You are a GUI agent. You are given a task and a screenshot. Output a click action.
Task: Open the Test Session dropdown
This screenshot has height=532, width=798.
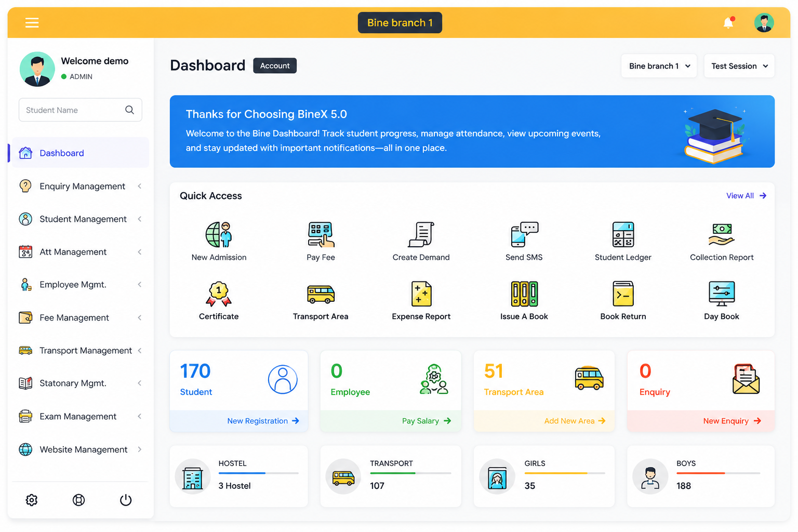pos(739,66)
